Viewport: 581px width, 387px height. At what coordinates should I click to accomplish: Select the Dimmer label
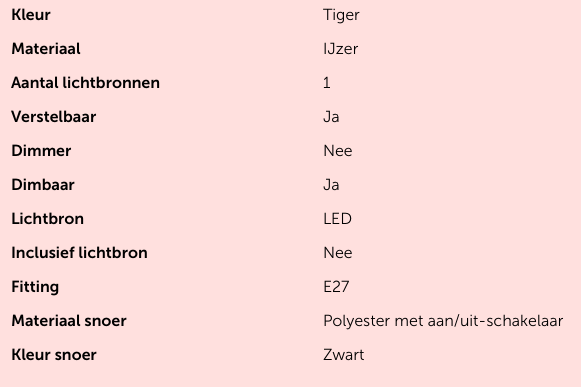pos(41,151)
